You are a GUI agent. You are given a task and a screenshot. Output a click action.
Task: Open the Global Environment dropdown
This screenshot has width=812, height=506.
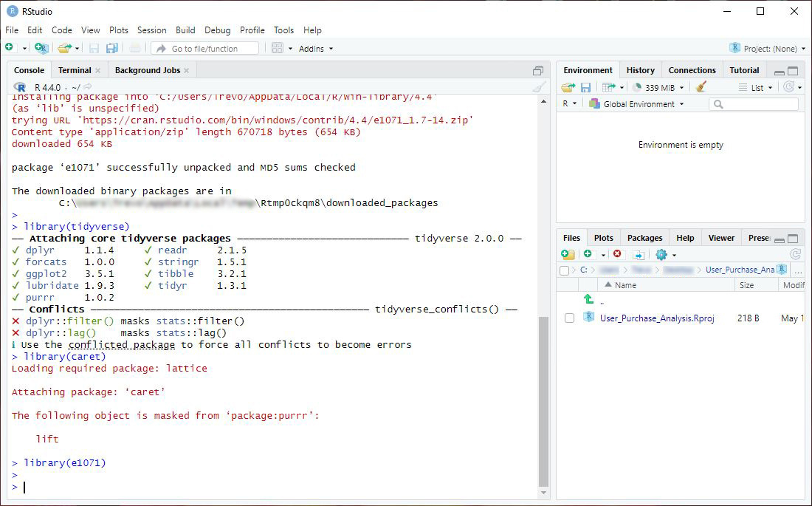(636, 103)
